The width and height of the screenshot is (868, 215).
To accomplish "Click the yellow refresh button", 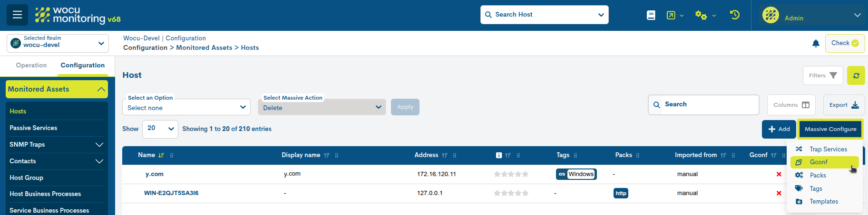I will (x=856, y=75).
